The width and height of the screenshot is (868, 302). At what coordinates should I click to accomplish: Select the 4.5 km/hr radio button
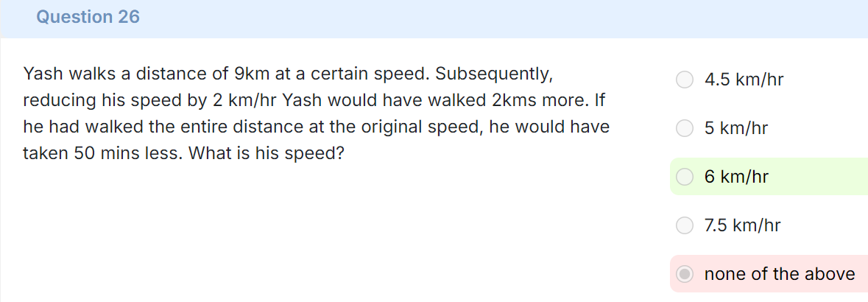coord(685,80)
